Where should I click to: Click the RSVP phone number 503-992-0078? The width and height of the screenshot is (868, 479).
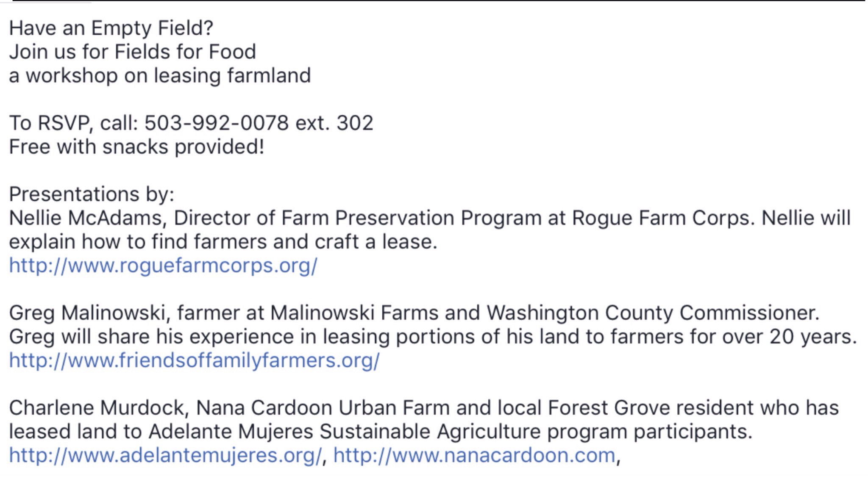(x=216, y=123)
